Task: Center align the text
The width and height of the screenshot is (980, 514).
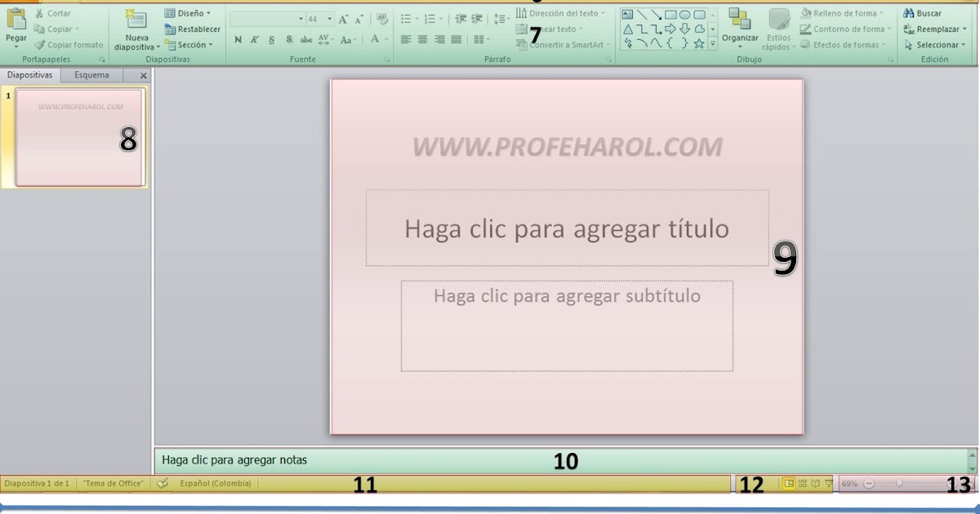Action: click(x=422, y=39)
